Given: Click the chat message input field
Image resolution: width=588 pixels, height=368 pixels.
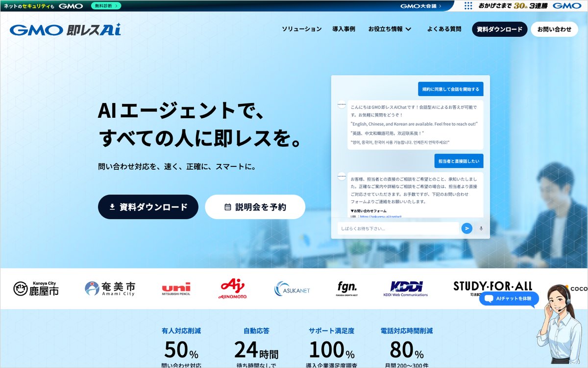Looking at the screenshot, I should pyautogui.click(x=398, y=228).
